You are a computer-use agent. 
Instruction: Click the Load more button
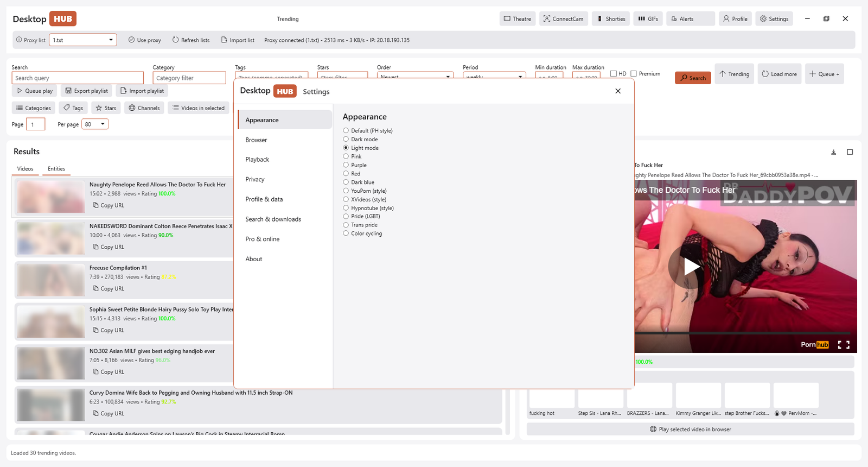780,74
